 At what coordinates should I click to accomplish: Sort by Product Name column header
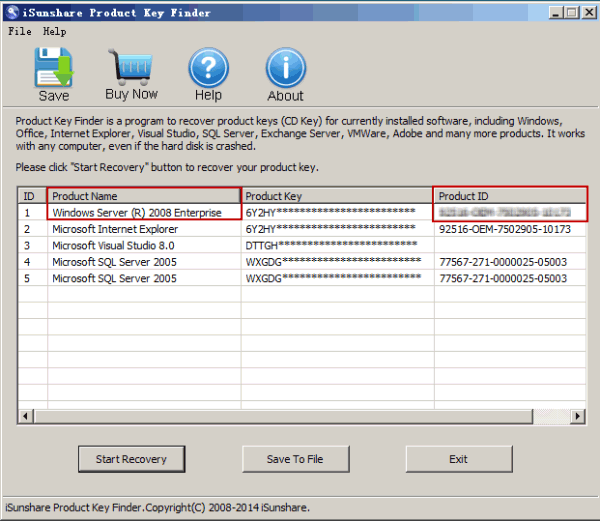[144, 196]
